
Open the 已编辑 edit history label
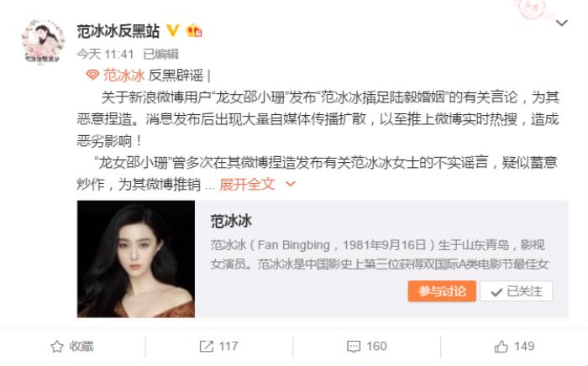[x=161, y=55]
